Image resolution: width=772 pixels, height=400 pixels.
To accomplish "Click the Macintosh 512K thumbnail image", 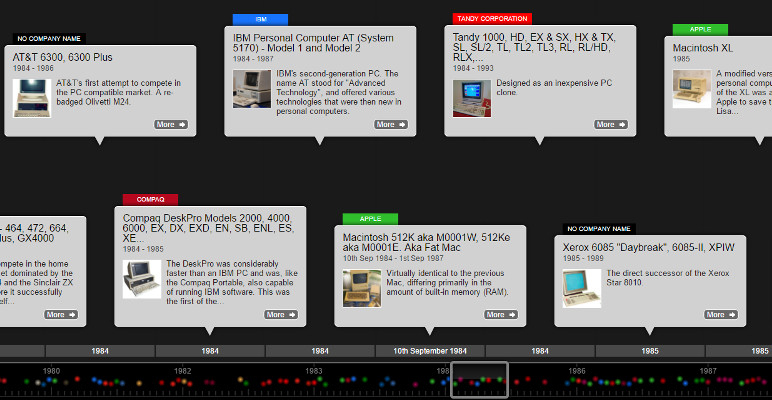I will point(362,289).
